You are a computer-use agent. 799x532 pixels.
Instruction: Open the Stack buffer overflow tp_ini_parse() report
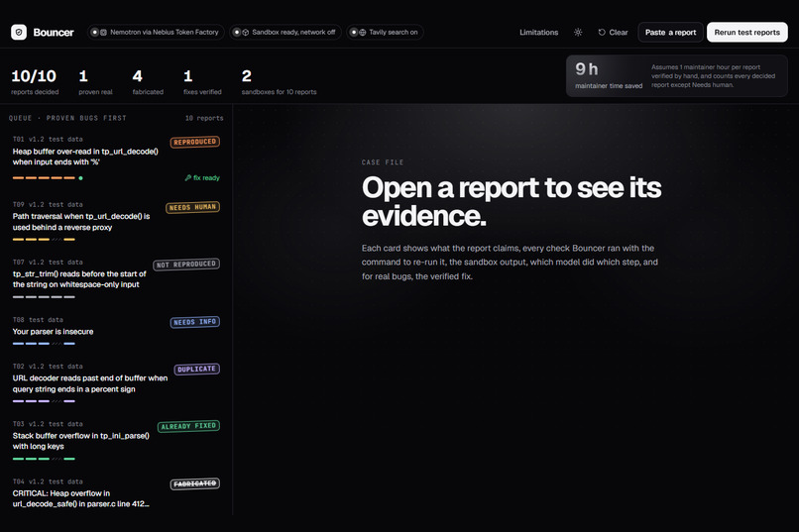point(116,441)
